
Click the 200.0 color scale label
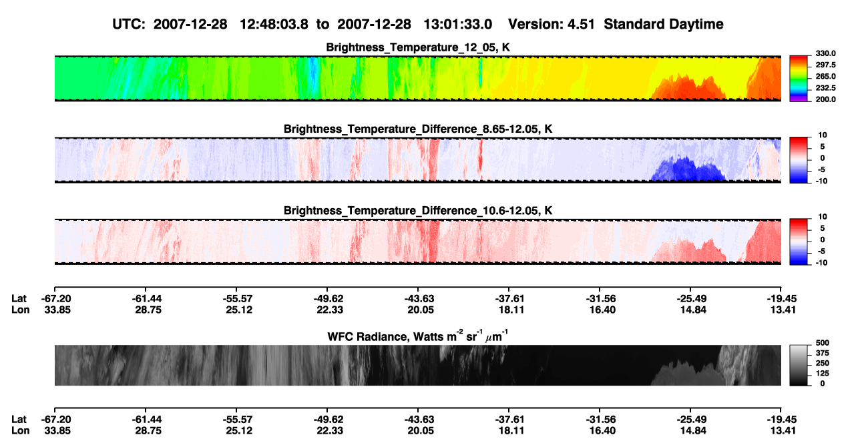826,99
